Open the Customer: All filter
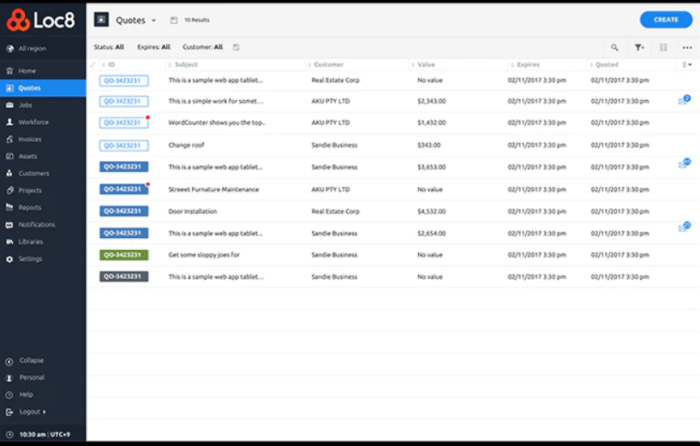The width and height of the screenshot is (700, 446). pos(203,47)
